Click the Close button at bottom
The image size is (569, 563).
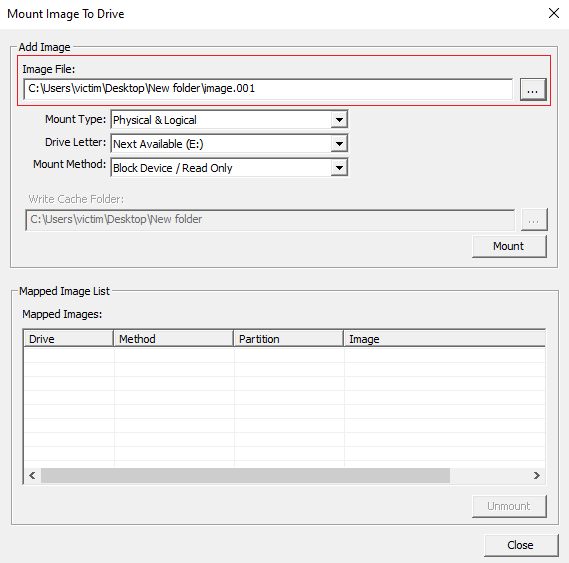coord(521,545)
